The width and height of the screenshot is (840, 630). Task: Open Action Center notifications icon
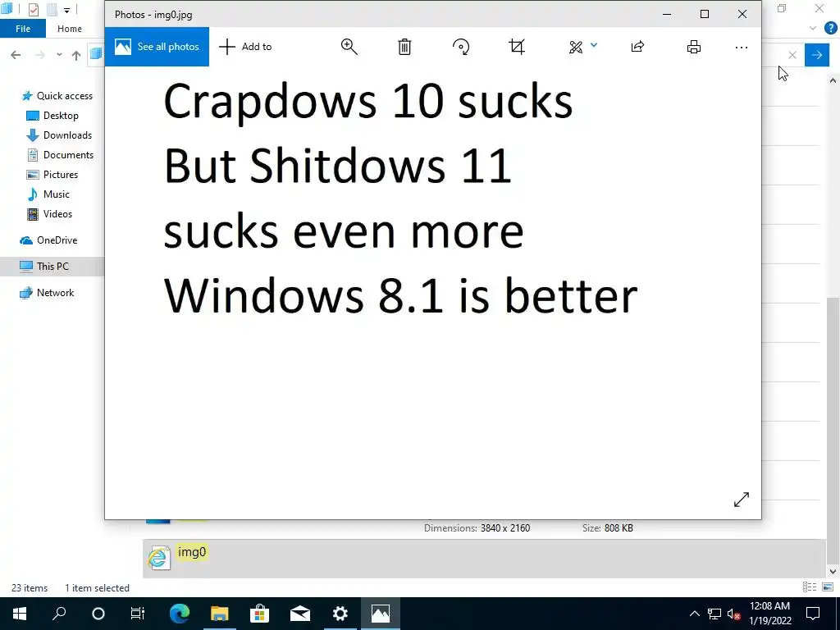pyautogui.click(x=813, y=614)
